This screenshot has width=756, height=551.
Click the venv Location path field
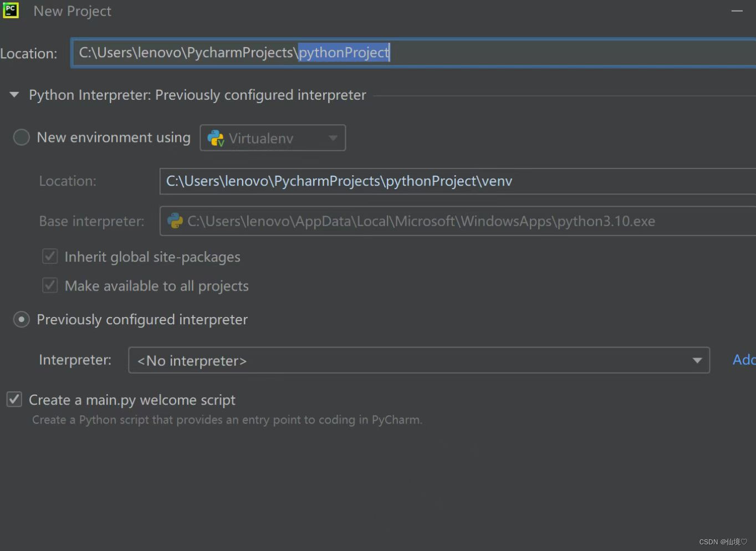(458, 181)
